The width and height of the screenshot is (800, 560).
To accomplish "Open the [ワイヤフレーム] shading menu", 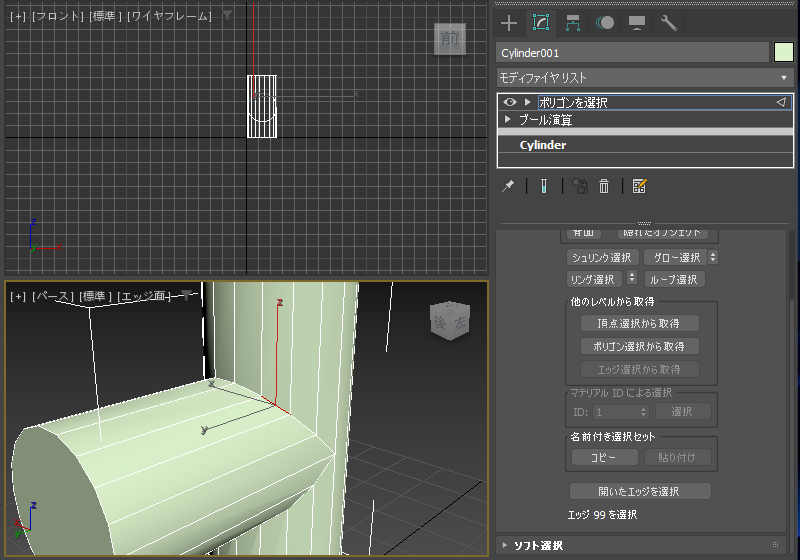I will click(169, 16).
